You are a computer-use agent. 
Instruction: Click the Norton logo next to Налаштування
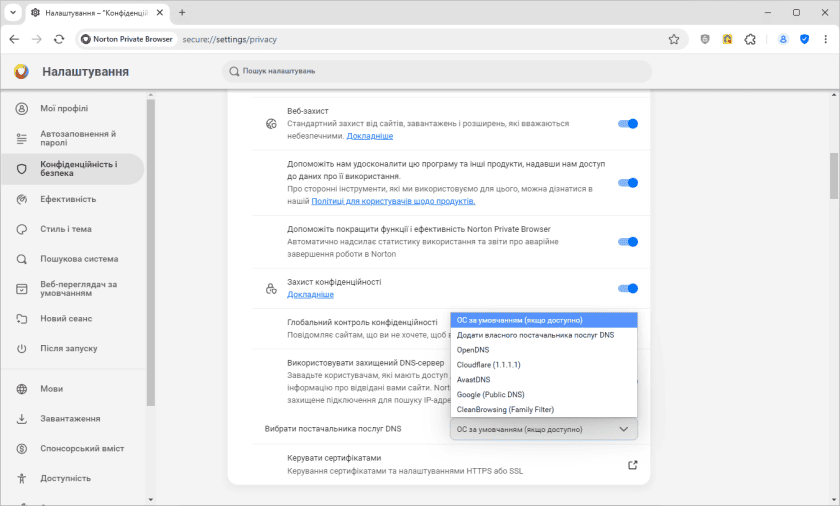pyautogui.click(x=21, y=71)
